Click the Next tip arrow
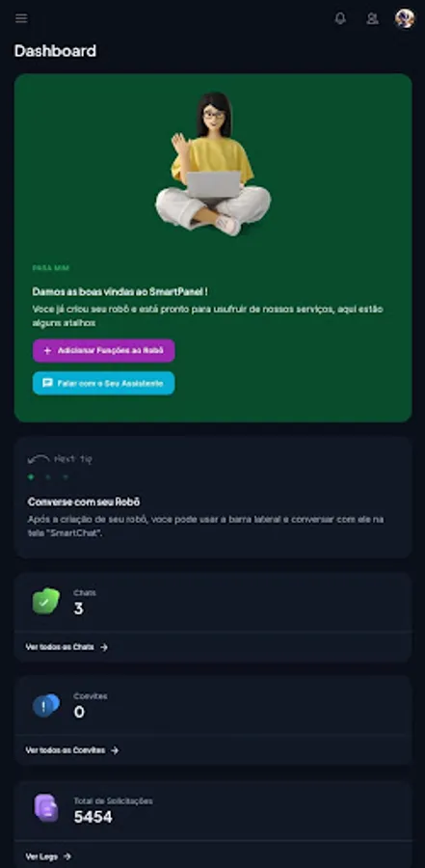 click(39, 459)
